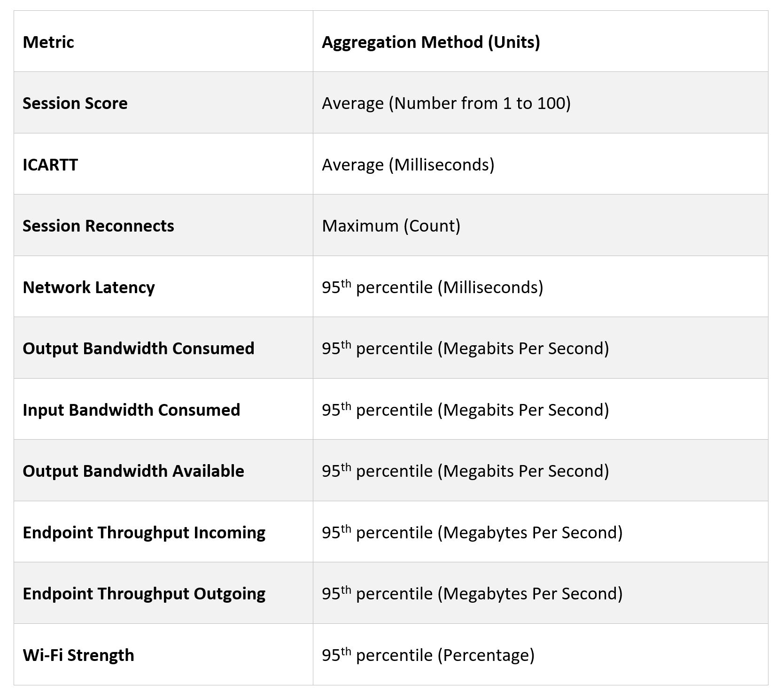This screenshot has width=784, height=699.
Task: Select the Session Reconnects cell
Action: click(98, 226)
